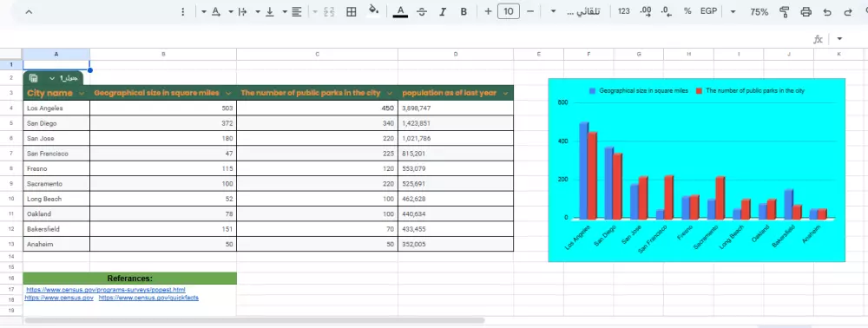Open the dropdown arrow beside fx

(839, 39)
